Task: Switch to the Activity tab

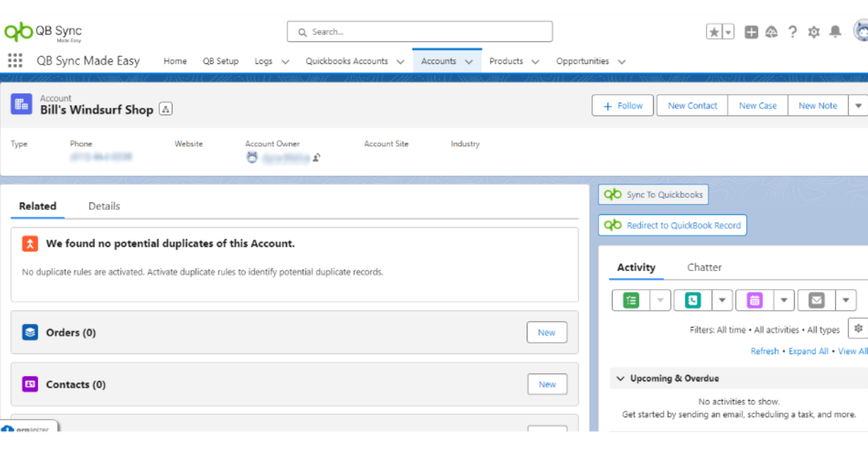Action: pos(636,268)
